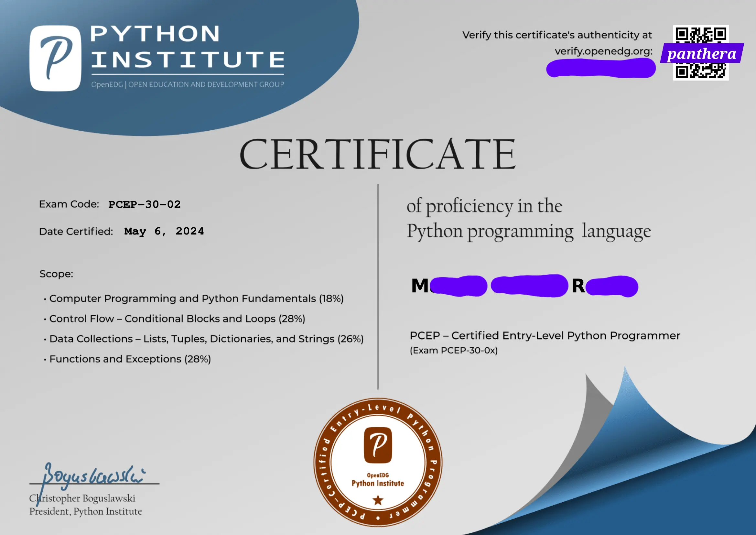Click the verify.openedg.org link text
756x535 pixels.
603,51
